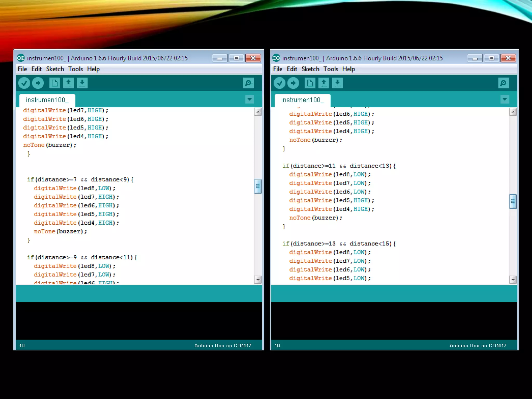Open File menu in left window

22,69
